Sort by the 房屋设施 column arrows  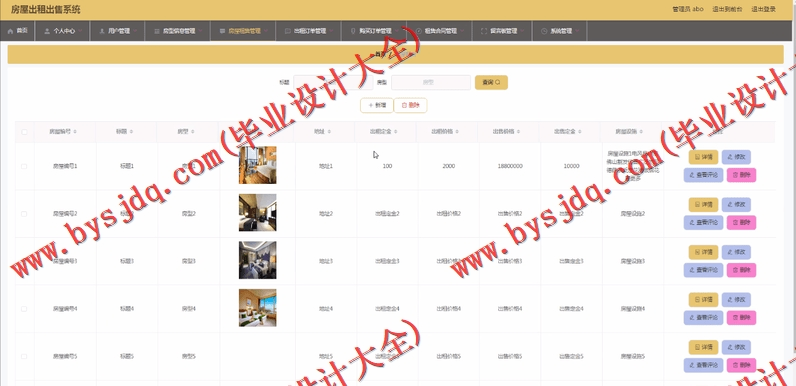click(641, 132)
